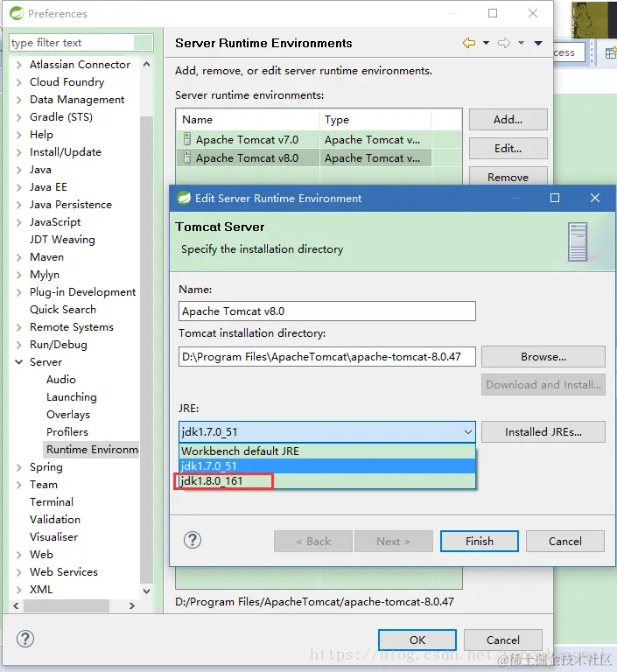The width and height of the screenshot is (617, 672).
Task: Select Visualiser preference
Action: tap(53, 537)
